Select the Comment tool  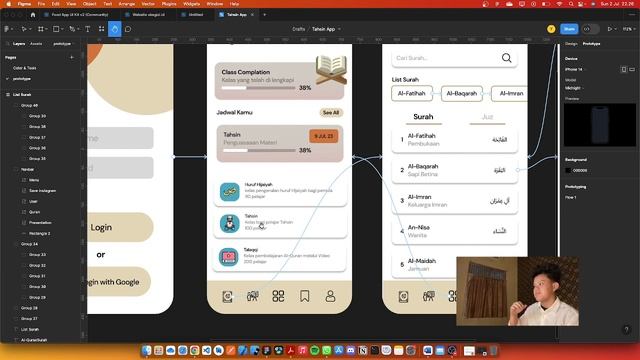[x=128, y=29]
